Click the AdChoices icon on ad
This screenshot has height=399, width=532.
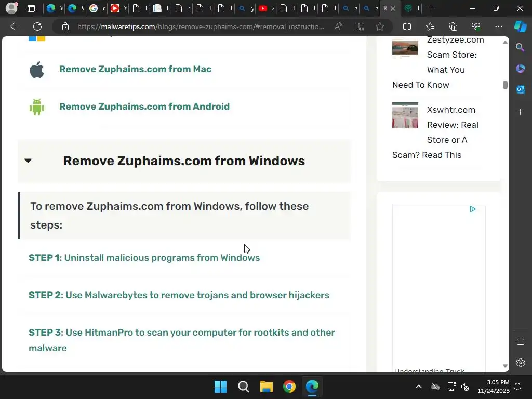click(x=473, y=209)
